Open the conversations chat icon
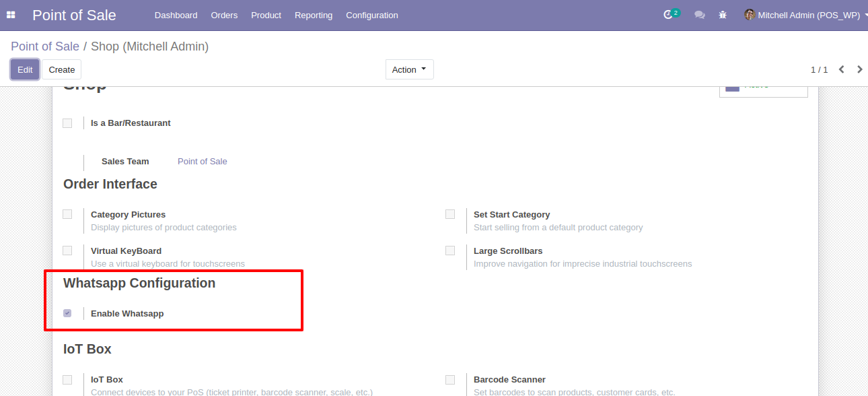Image resolution: width=868 pixels, height=396 pixels. point(700,15)
